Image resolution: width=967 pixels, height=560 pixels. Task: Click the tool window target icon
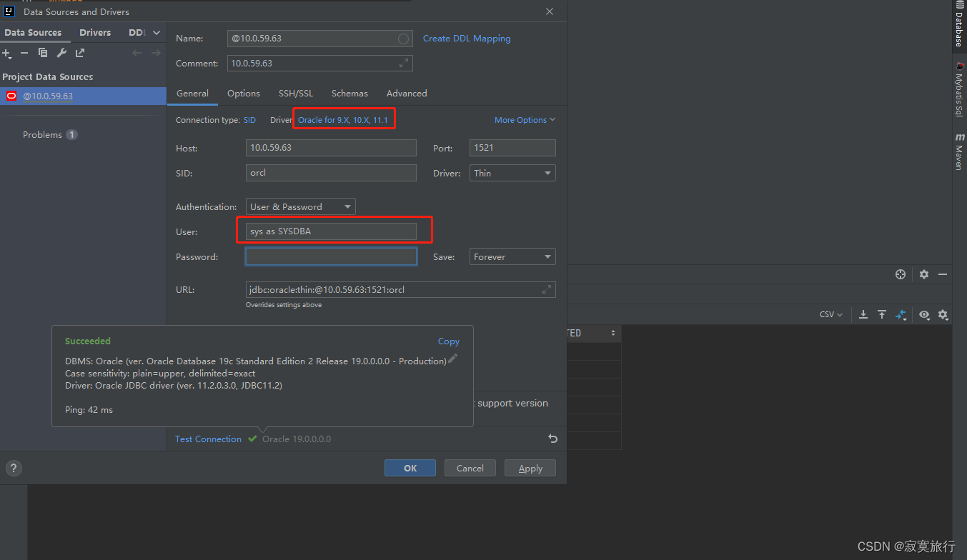[x=901, y=274]
